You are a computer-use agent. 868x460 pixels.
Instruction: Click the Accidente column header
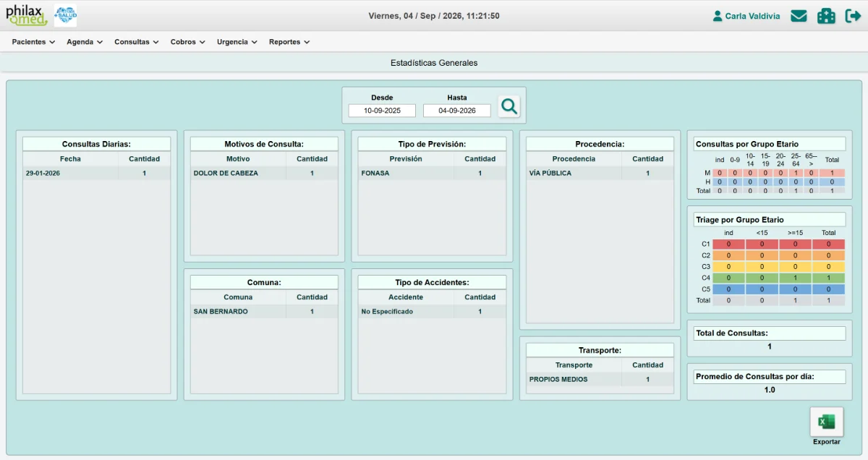point(406,297)
